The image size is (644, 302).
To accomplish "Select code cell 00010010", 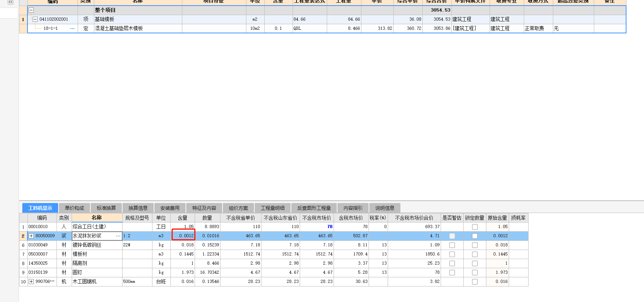I will 42,227.
